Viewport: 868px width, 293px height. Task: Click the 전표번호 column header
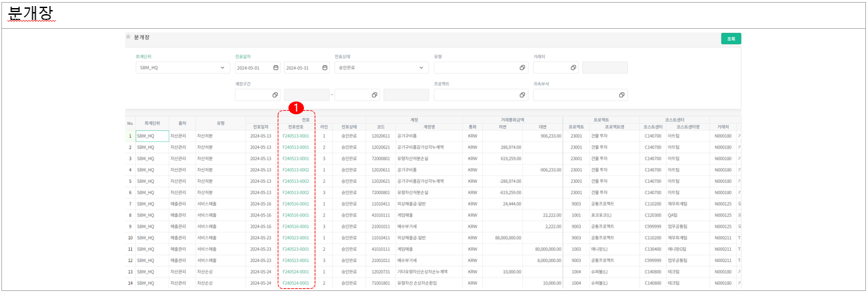(x=297, y=126)
